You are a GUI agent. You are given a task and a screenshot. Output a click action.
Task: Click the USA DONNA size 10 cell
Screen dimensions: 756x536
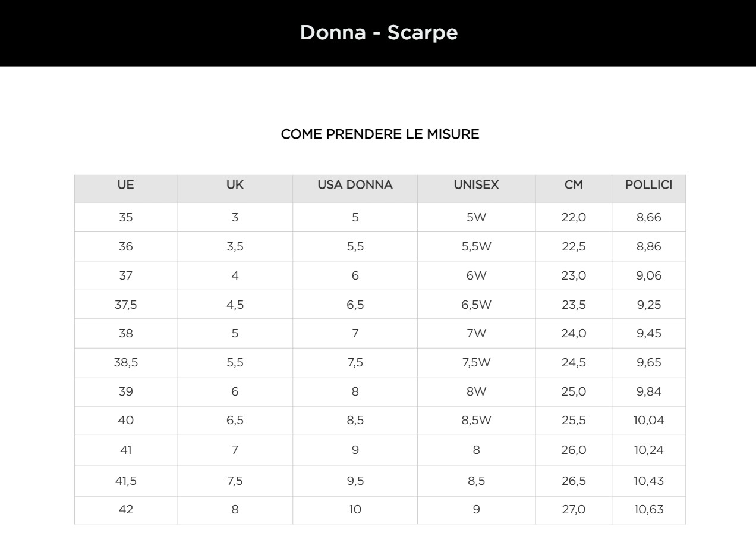coord(355,509)
